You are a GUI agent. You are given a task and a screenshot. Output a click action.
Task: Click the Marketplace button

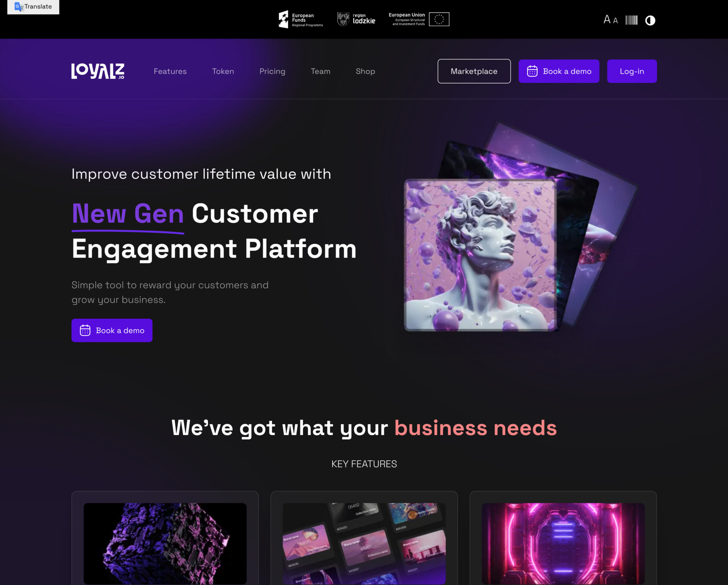[474, 71]
